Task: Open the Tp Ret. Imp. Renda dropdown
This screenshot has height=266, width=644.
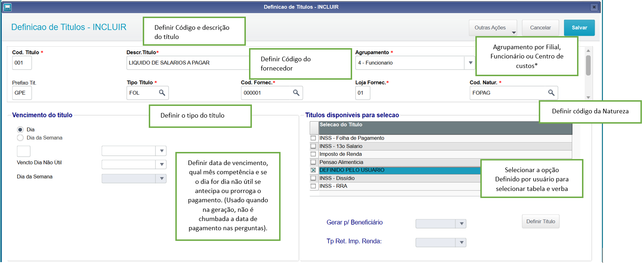Action: [x=461, y=243]
